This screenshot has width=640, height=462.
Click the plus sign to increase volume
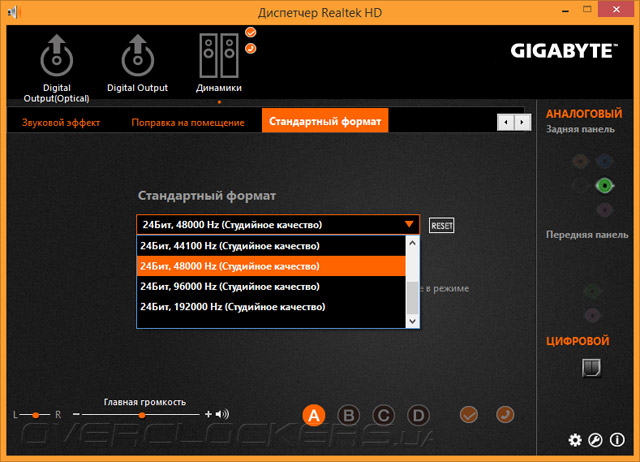208,414
